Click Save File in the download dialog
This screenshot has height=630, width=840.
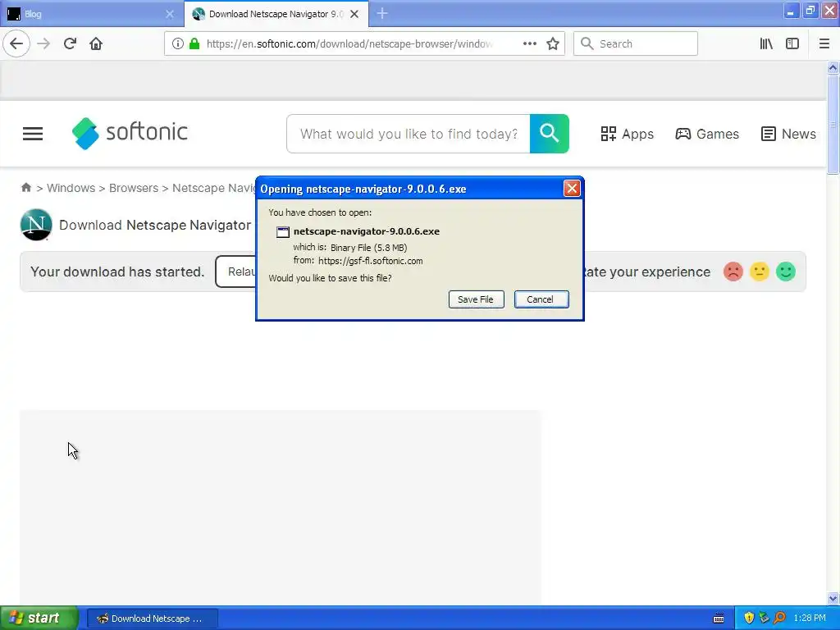coord(476,299)
